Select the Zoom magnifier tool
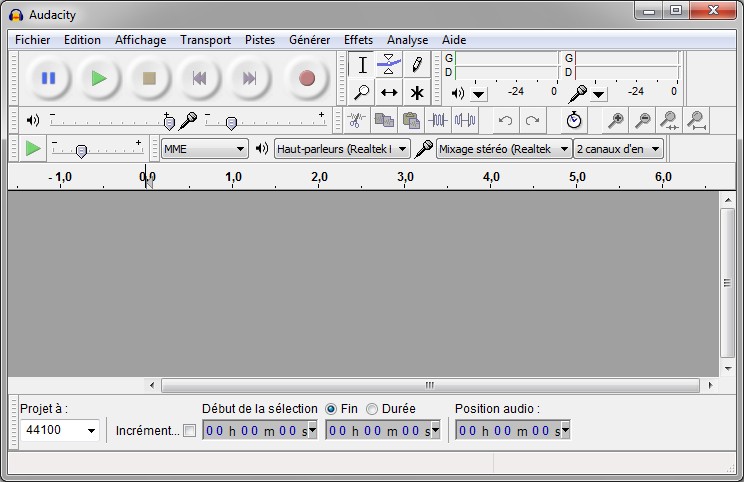744x482 pixels. [x=362, y=93]
